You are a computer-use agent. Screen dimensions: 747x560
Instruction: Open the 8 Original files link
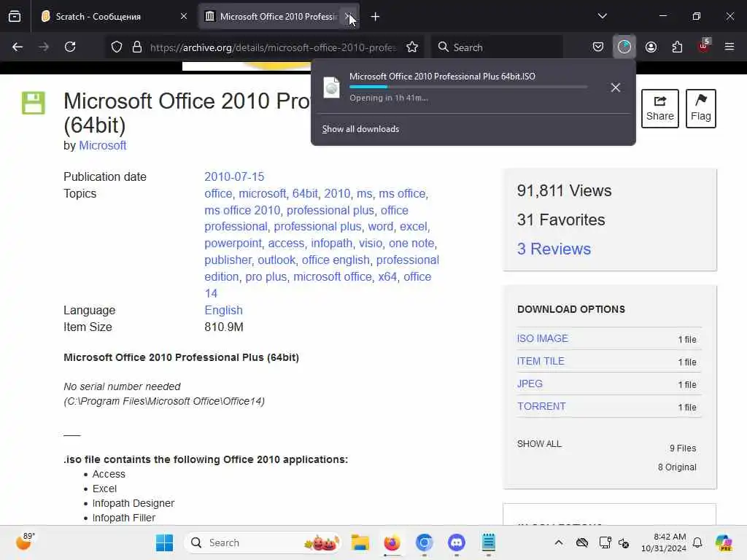pyautogui.click(x=677, y=467)
